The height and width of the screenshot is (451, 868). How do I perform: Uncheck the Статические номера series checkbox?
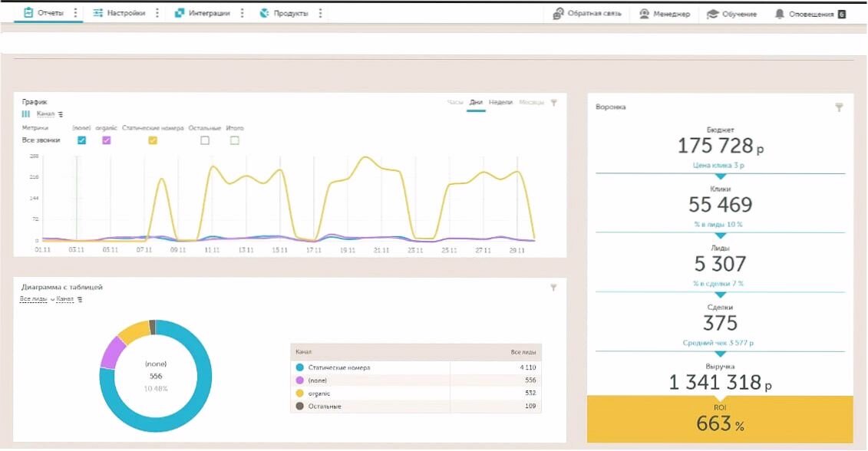[153, 140]
